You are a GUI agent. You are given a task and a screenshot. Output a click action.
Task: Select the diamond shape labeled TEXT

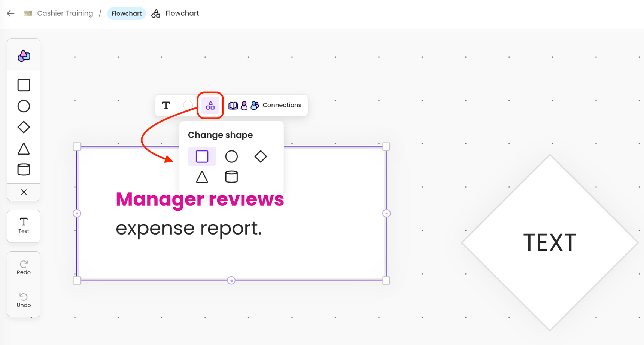pos(549,242)
